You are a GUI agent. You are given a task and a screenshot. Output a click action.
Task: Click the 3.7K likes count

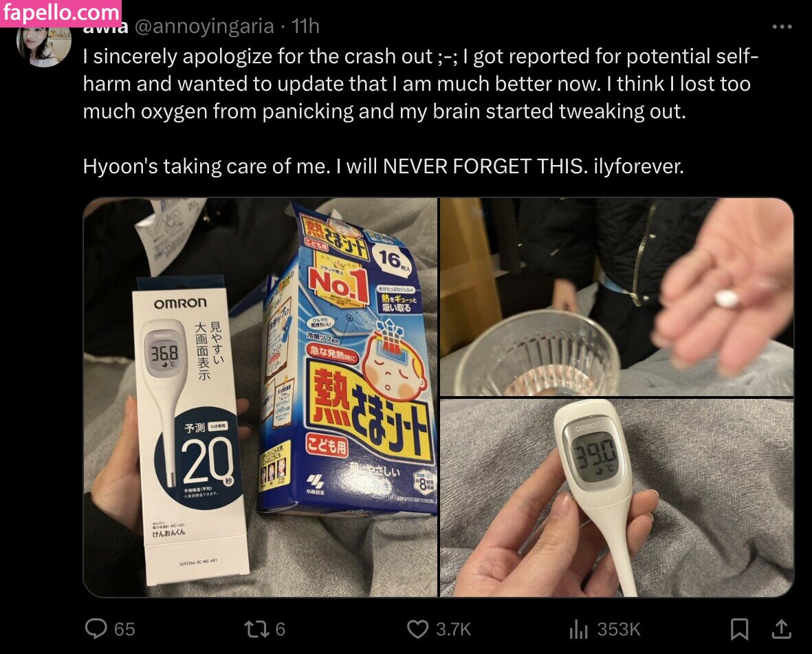(454, 629)
